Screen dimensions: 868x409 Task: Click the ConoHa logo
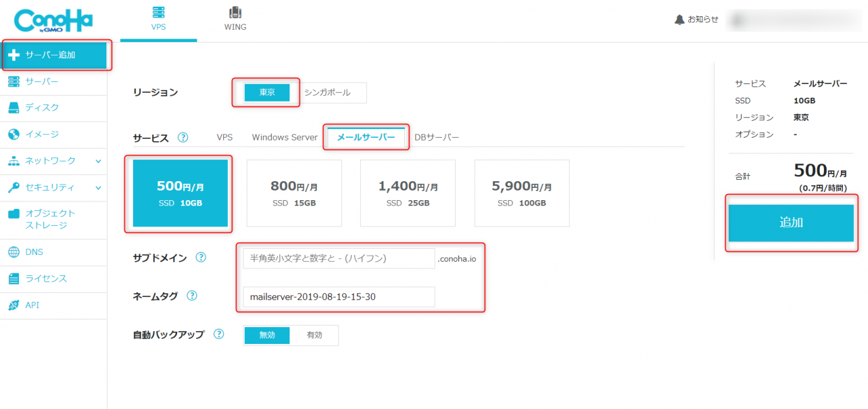(53, 21)
